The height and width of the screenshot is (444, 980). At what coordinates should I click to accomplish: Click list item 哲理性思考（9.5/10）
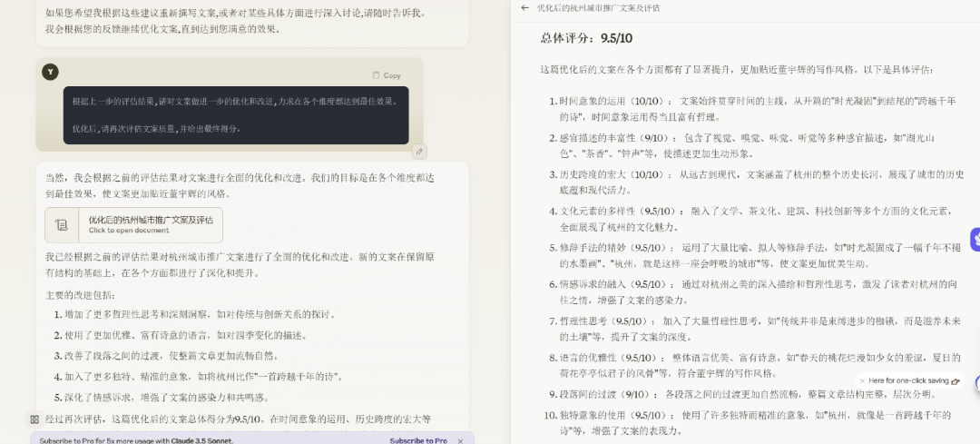756,329
